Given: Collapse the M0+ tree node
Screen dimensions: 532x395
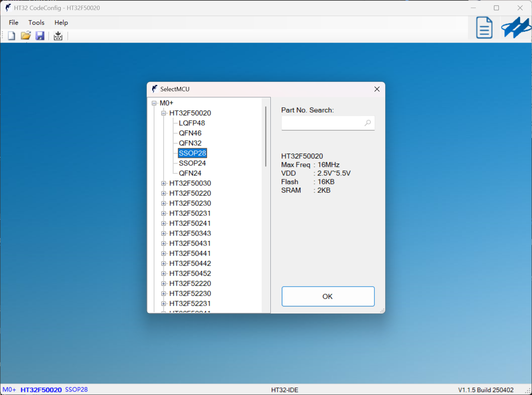Looking at the screenshot, I should pyautogui.click(x=154, y=103).
